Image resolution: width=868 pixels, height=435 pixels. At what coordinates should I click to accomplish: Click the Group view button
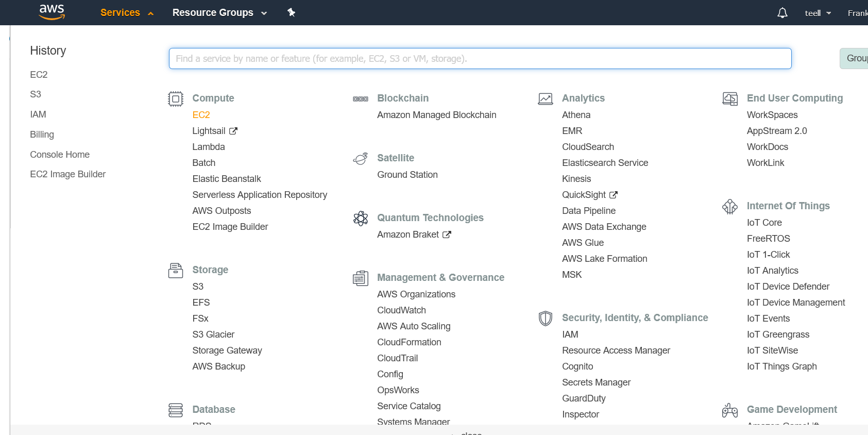pos(854,58)
